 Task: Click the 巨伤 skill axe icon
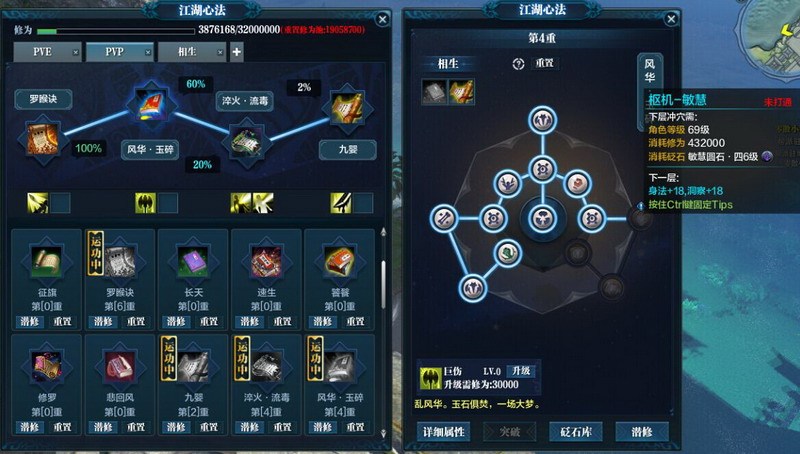(x=430, y=378)
